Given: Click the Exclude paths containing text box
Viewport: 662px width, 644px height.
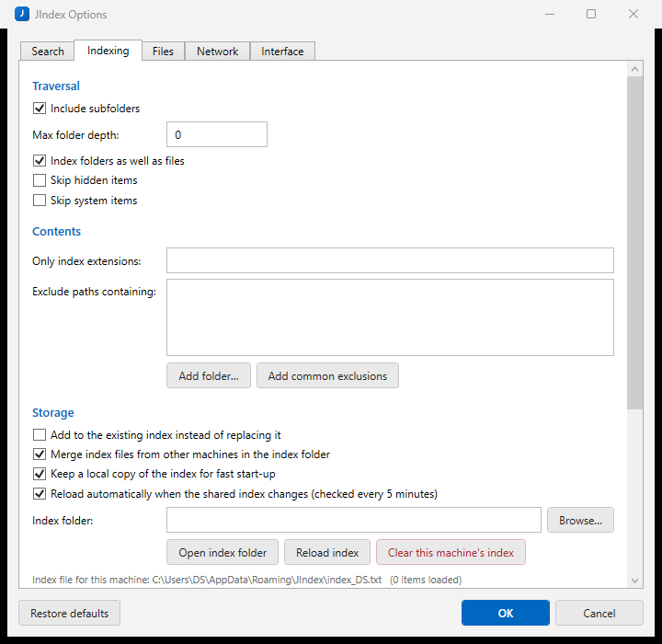Looking at the screenshot, I should coord(390,317).
